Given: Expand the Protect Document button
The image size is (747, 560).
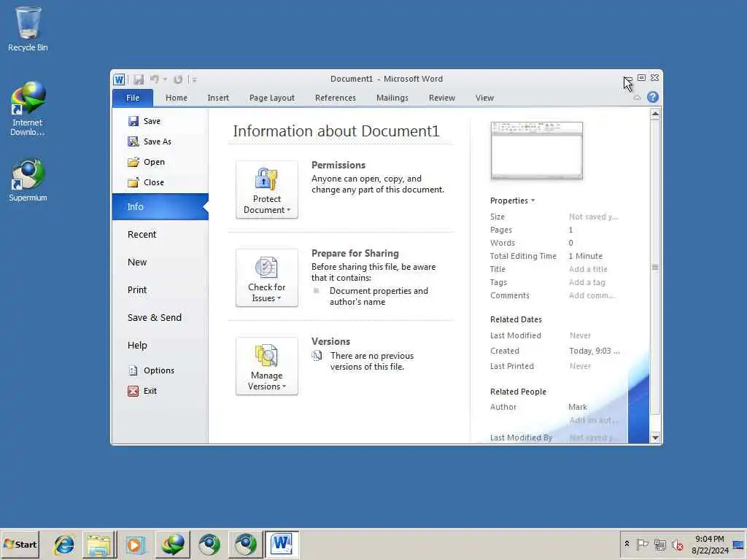Looking at the screenshot, I should pyautogui.click(x=267, y=190).
